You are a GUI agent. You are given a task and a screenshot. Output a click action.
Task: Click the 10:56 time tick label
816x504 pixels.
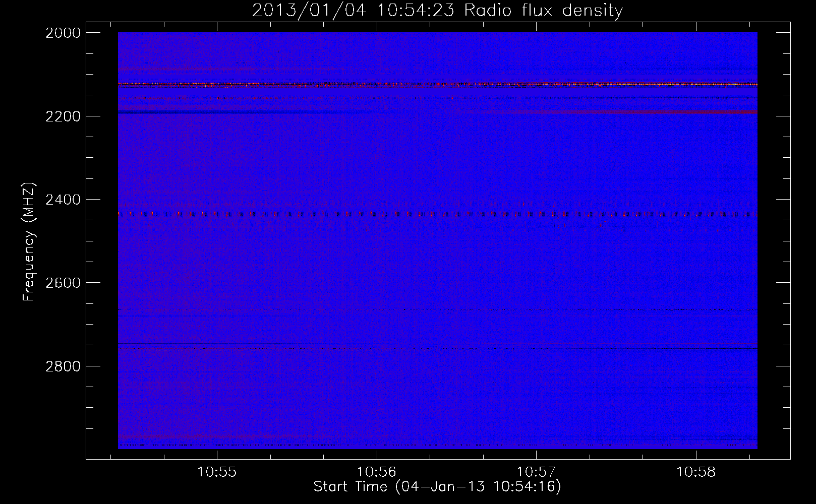[x=377, y=472]
